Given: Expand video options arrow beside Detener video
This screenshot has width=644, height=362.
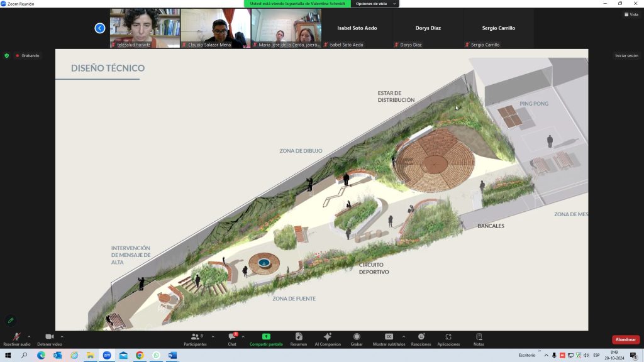Looking at the screenshot, I should tap(62, 336).
